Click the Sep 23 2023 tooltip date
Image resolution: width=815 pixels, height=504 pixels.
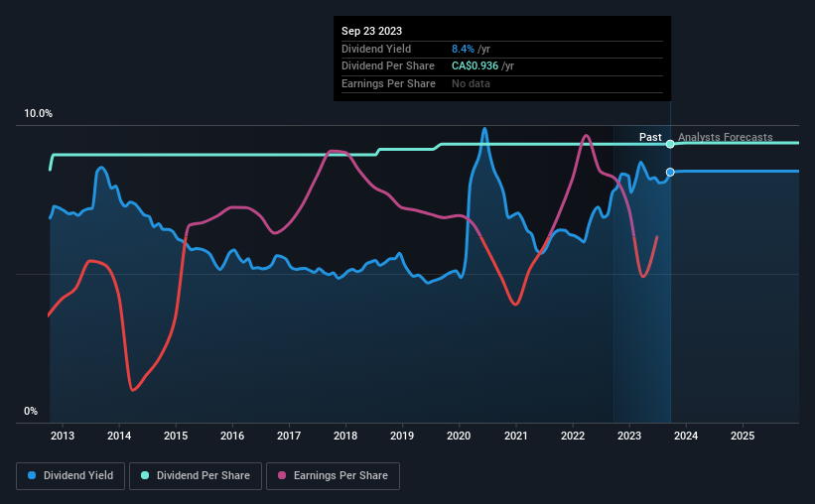[x=371, y=31]
